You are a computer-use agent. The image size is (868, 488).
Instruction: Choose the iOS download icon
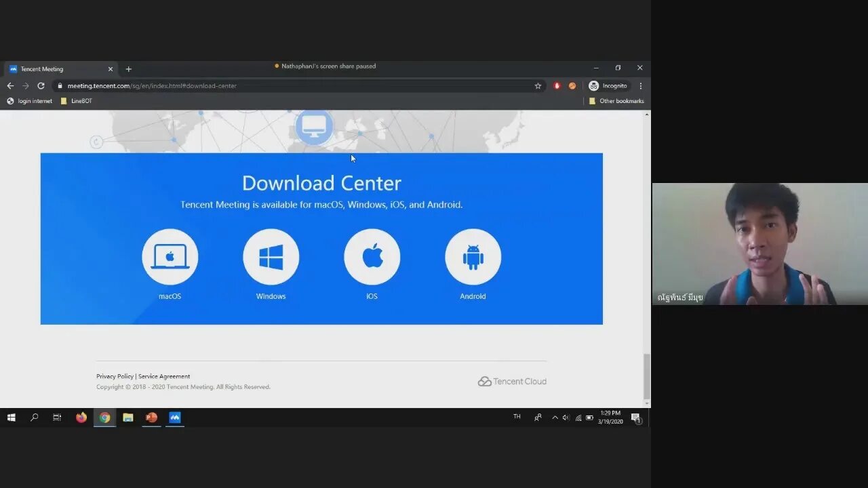pyautogui.click(x=372, y=257)
